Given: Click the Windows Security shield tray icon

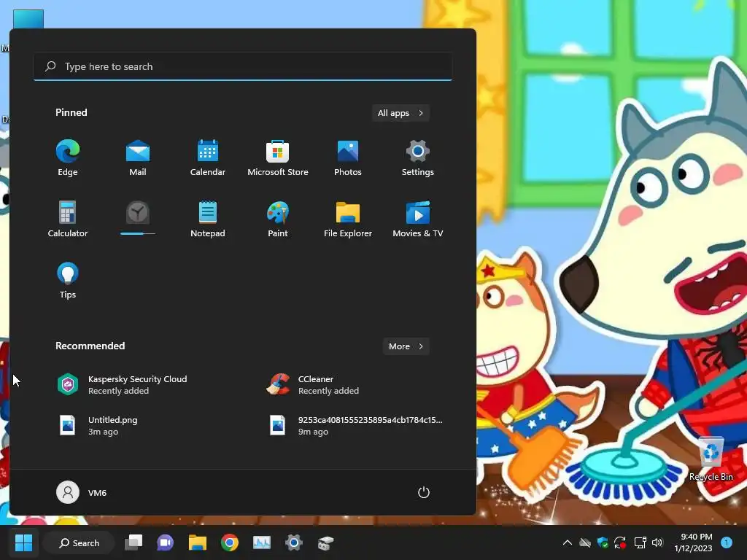Looking at the screenshot, I should tap(603, 542).
